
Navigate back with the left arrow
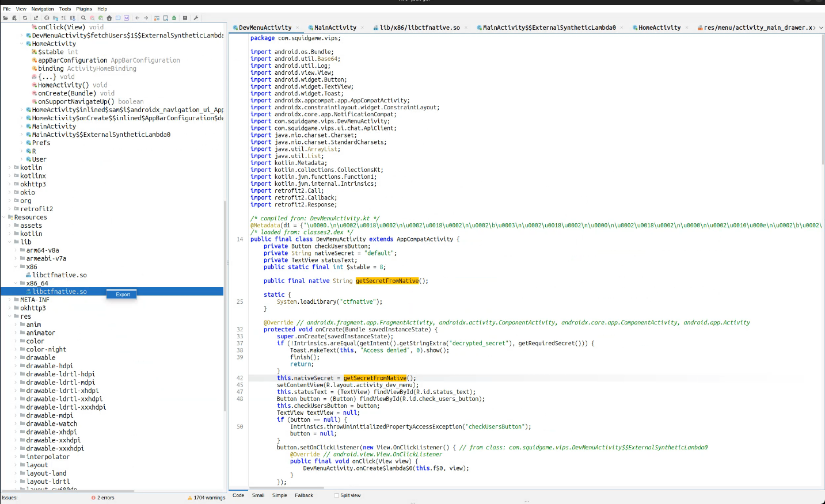(x=137, y=18)
